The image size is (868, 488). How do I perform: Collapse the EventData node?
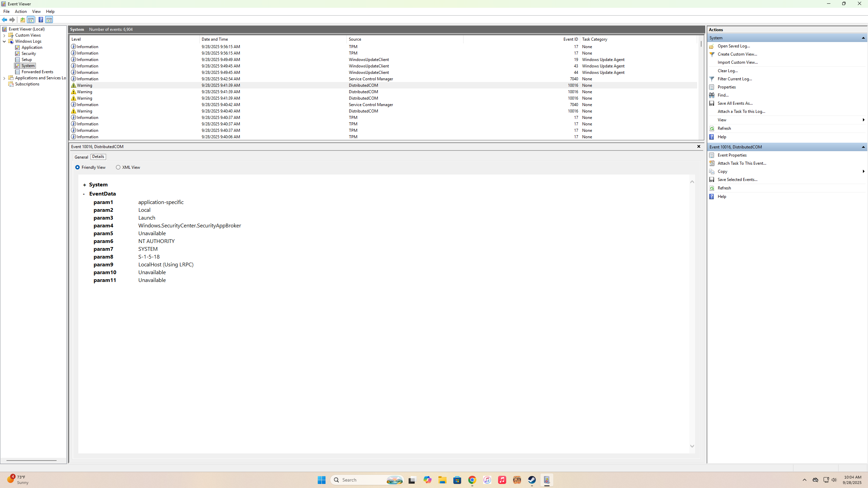click(84, 194)
